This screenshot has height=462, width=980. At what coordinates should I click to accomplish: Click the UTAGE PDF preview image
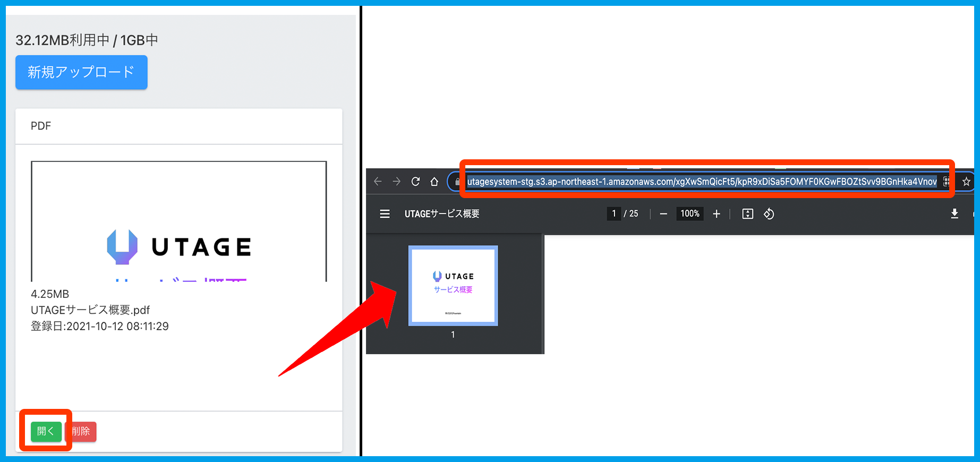(179, 221)
